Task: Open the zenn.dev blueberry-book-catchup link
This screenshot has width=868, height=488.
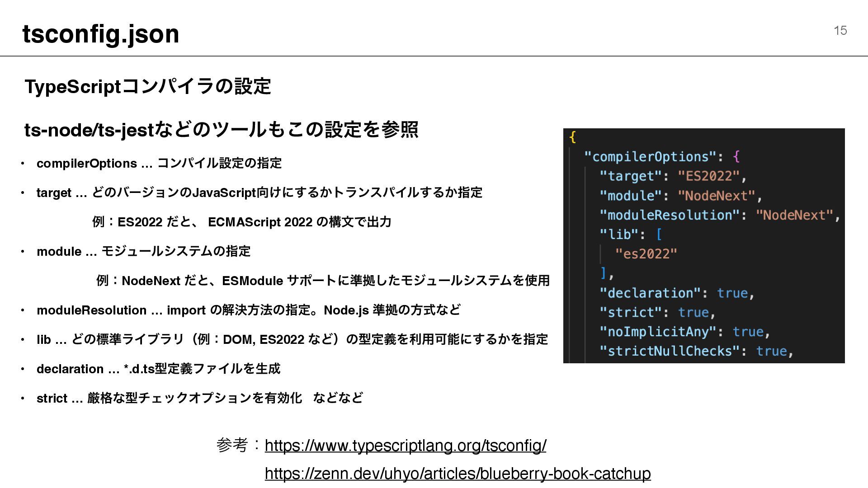Action: point(458,474)
